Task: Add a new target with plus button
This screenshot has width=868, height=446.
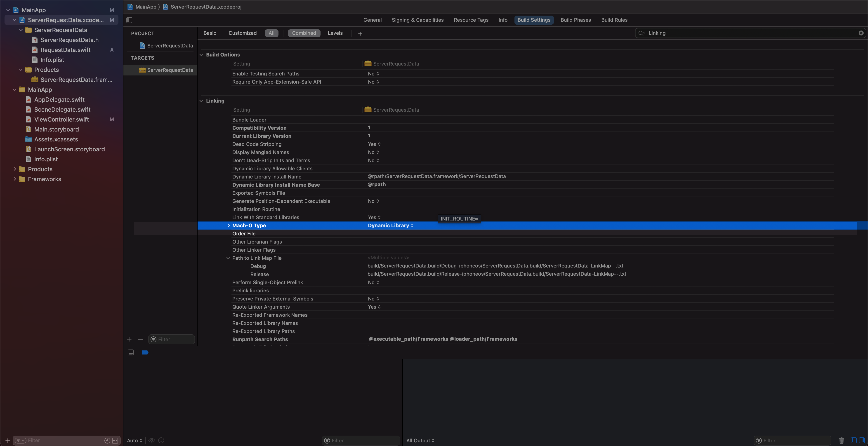Action: [129, 339]
